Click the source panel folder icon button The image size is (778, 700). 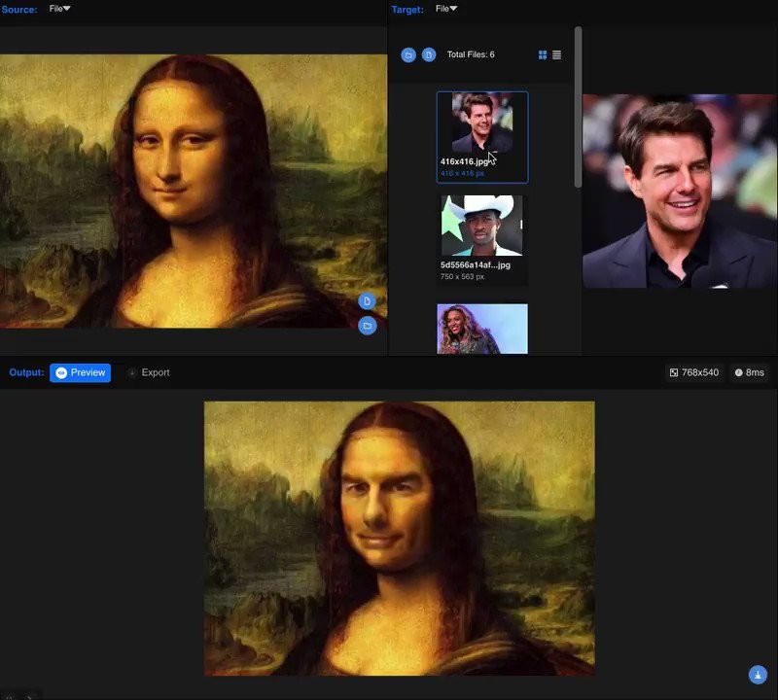(368, 326)
